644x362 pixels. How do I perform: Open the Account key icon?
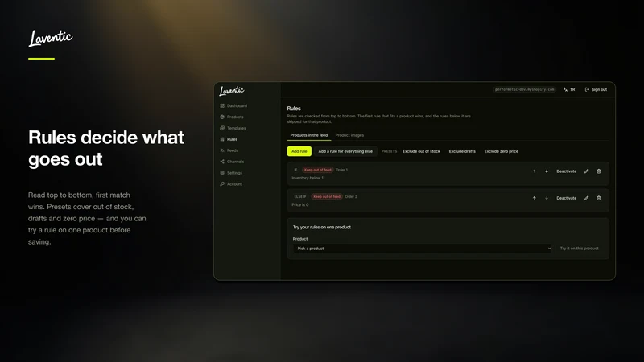click(x=222, y=184)
